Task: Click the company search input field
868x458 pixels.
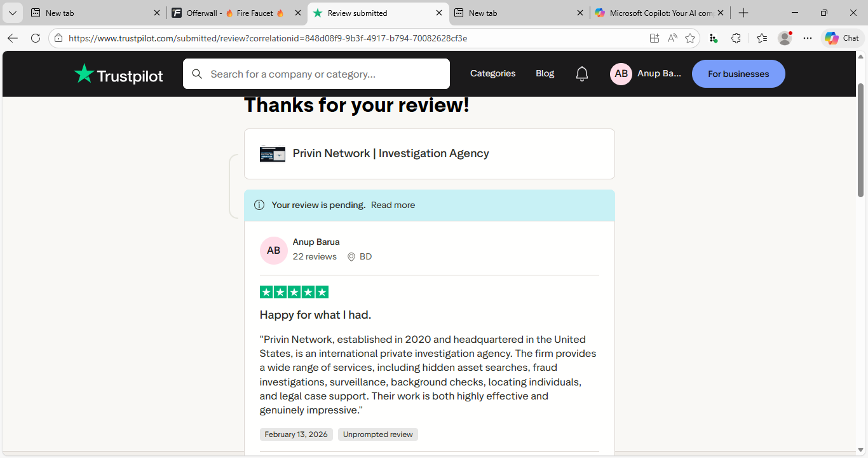Action: click(x=324, y=74)
